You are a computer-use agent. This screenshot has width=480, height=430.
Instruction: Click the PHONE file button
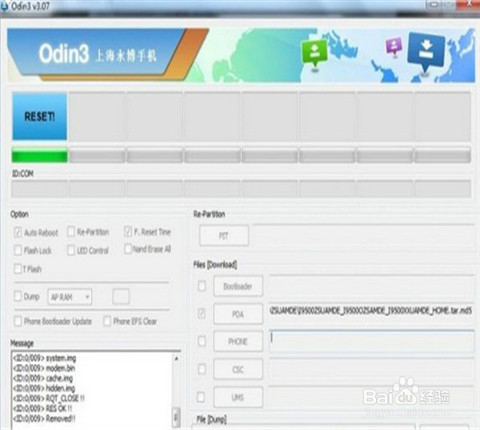[238, 341]
